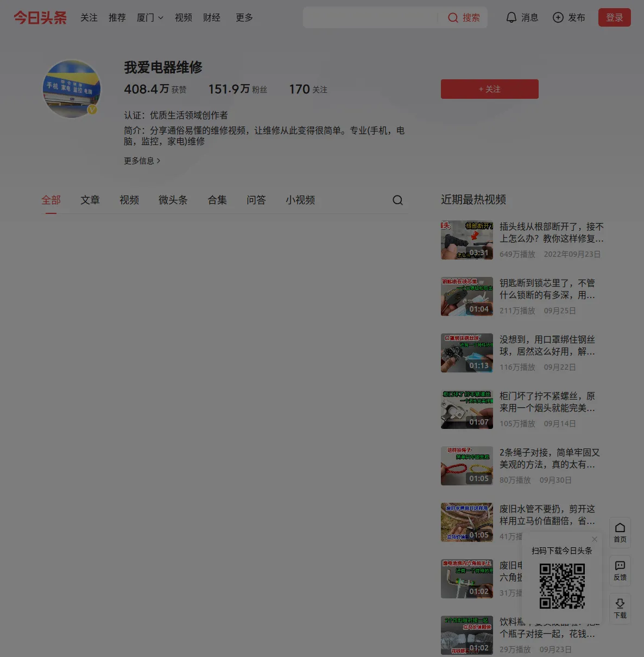Open video 没想到，用口罩绑住钢丝球 link
Screen dimensions: 644x657
[547, 345]
